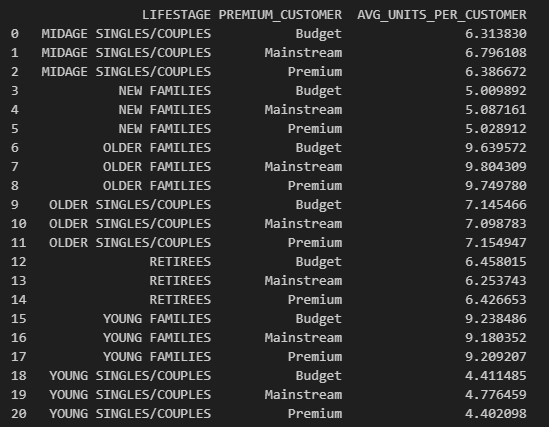Click the LIFESTAGE column header
549x427 pixels.
[x=176, y=15]
